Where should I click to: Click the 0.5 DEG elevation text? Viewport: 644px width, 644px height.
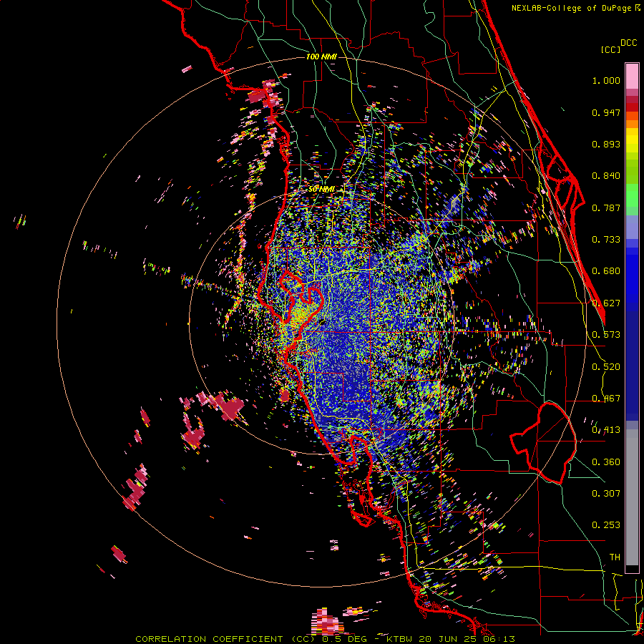(345, 639)
